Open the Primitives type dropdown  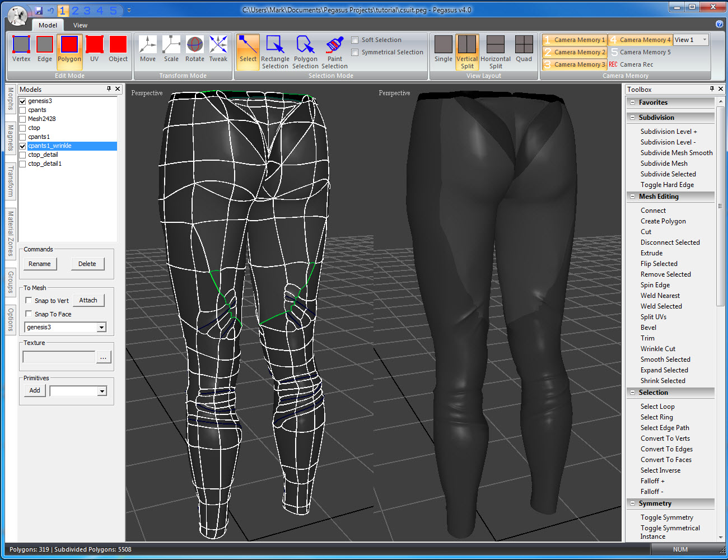pos(101,391)
